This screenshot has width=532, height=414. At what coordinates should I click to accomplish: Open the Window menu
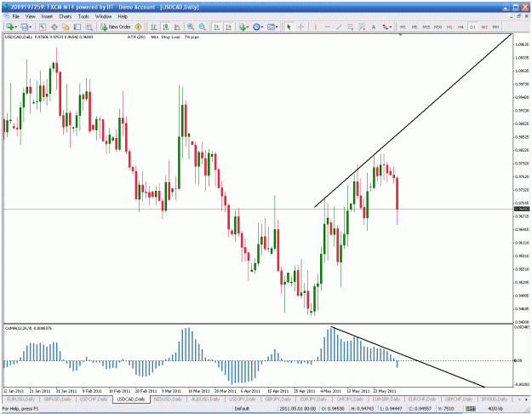pos(103,16)
